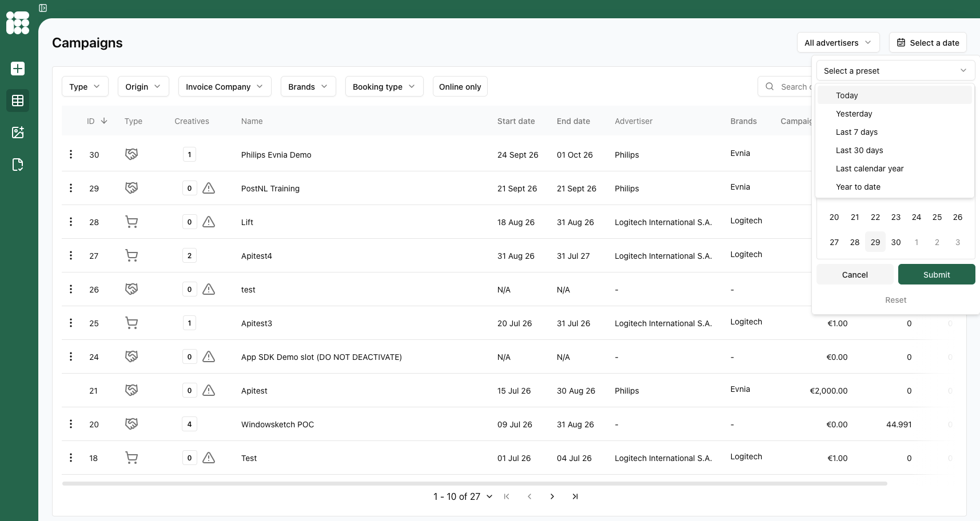This screenshot has height=521, width=980.
Task: Open the campaigns table icon in sidebar
Action: pos(18,101)
